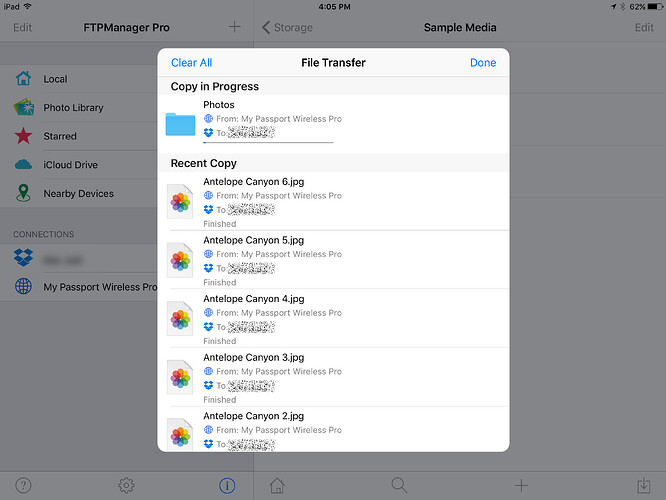Open settings gear icon
Viewport: 666px width, 500px height.
point(126,485)
